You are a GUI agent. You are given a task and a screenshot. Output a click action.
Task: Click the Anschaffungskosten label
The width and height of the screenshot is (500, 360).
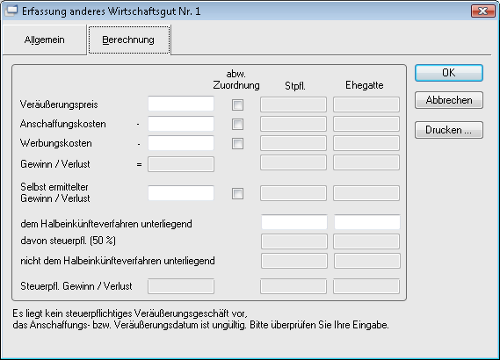pyautogui.click(x=63, y=124)
